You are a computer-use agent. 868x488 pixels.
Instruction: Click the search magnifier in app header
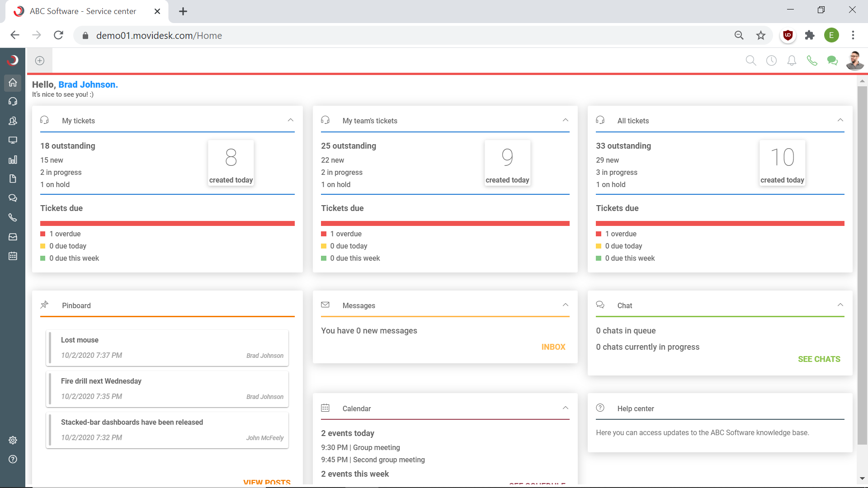(750, 61)
